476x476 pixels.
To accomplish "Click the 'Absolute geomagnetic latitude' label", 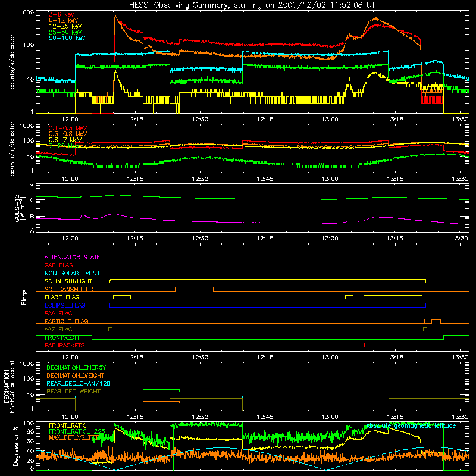I will [x=411, y=426].
